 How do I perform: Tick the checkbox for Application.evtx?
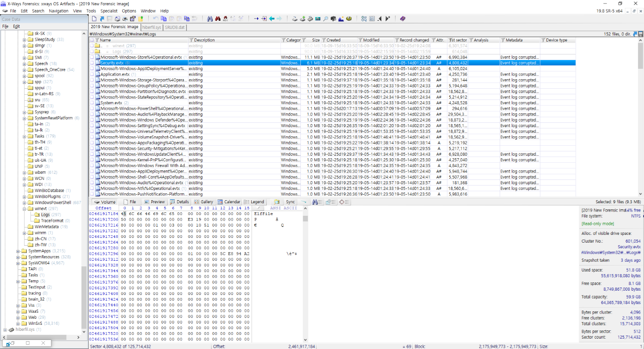[x=92, y=74]
